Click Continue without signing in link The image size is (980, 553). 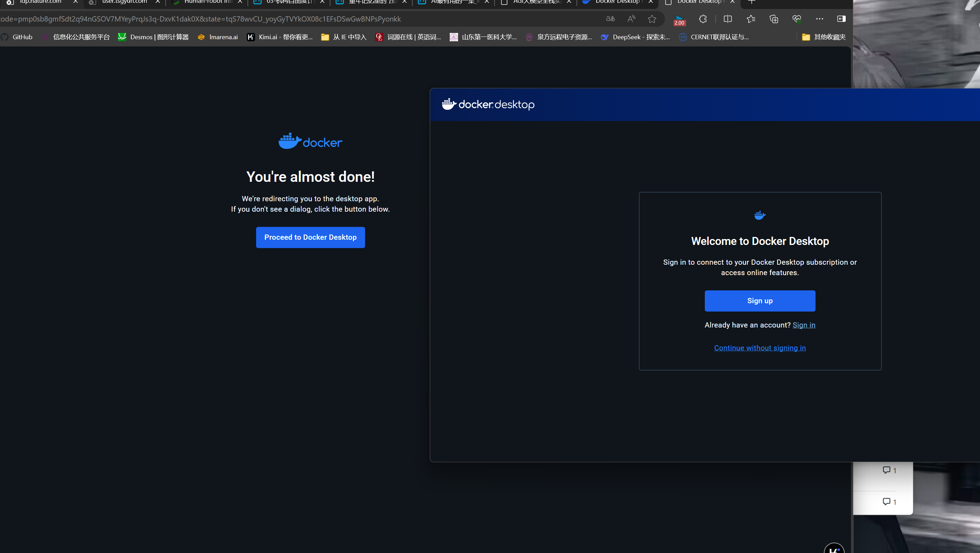759,348
